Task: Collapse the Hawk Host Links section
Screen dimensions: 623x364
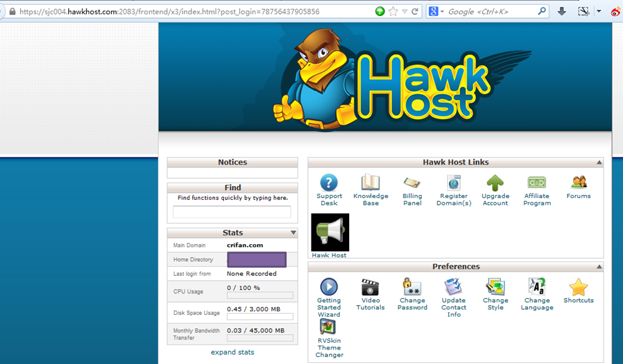Action: (x=599, y=162)
